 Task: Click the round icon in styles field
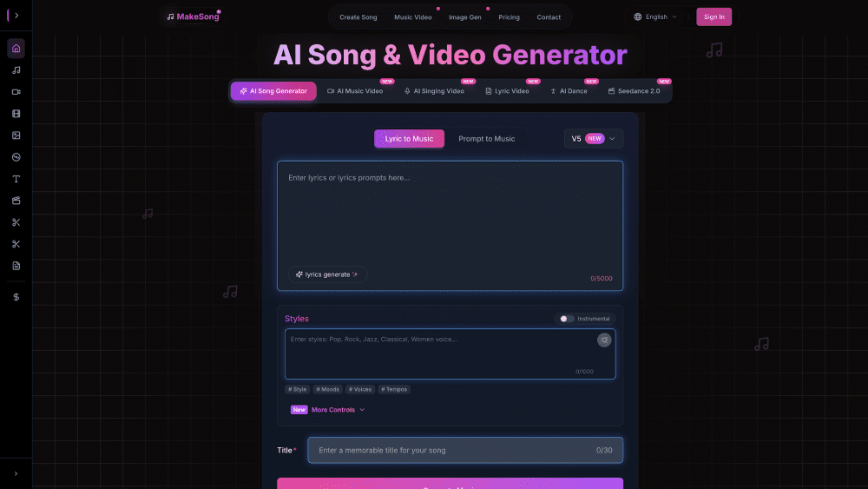point(604,340)
